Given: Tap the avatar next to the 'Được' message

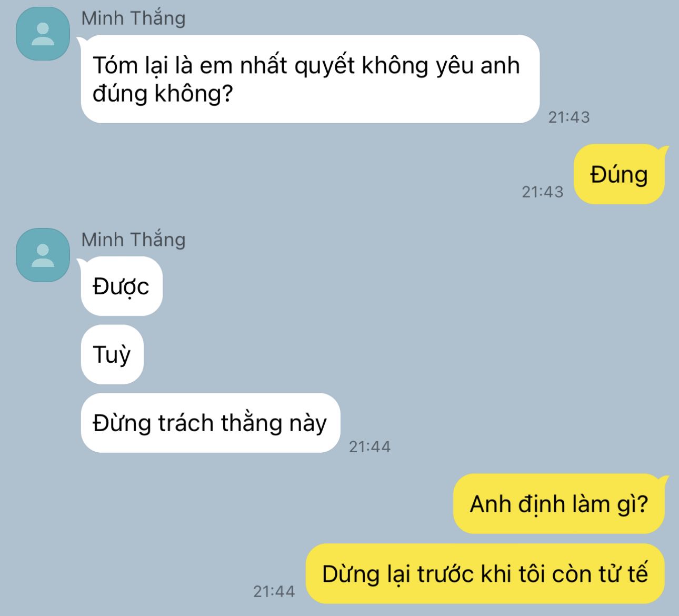Looking at the screenshot, I should pos(43,255).
